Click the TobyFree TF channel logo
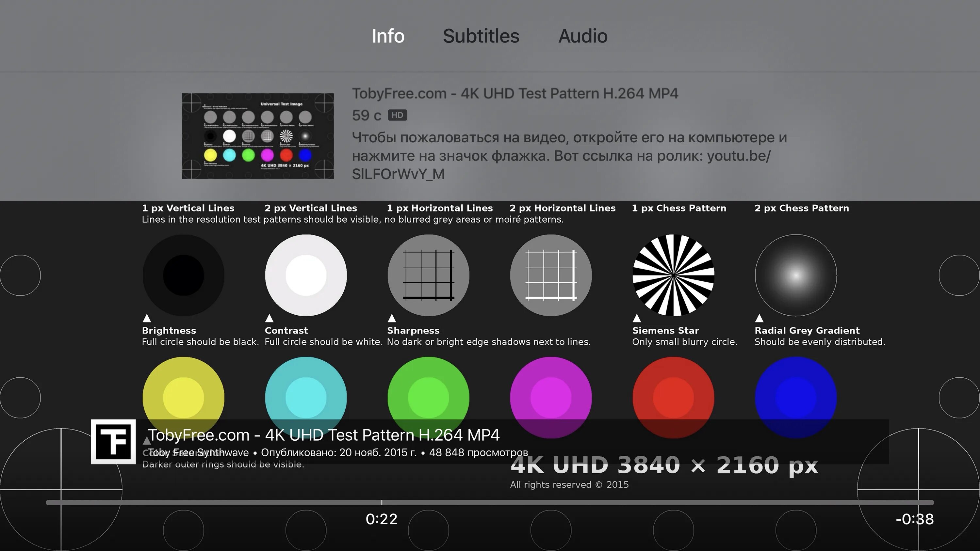980x551 pixels. (x=113, y=441)
